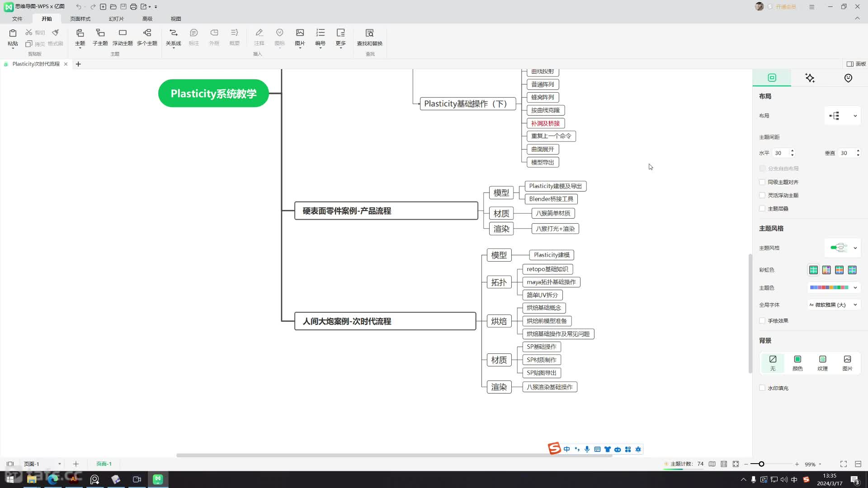The width and height of the screenshot is (868, 488).
Task: Enter fullscreen via status bar icon
Action: click(x=844, y=464)
